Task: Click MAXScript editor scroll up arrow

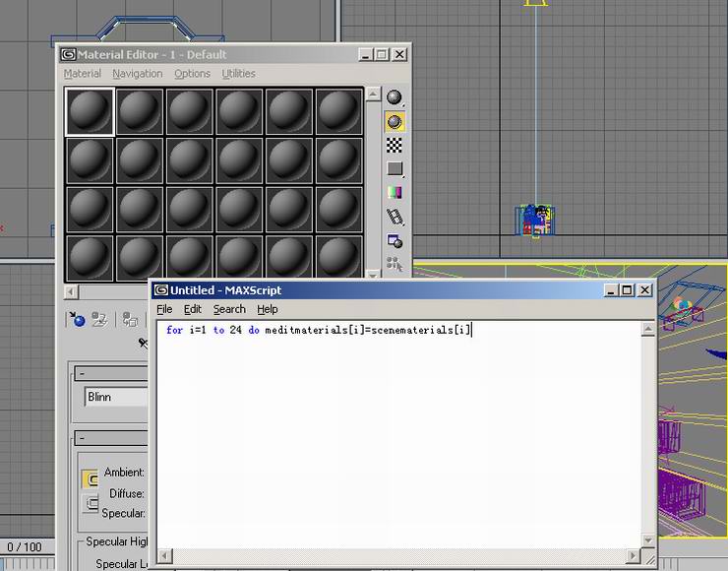Action: [648, 330]
